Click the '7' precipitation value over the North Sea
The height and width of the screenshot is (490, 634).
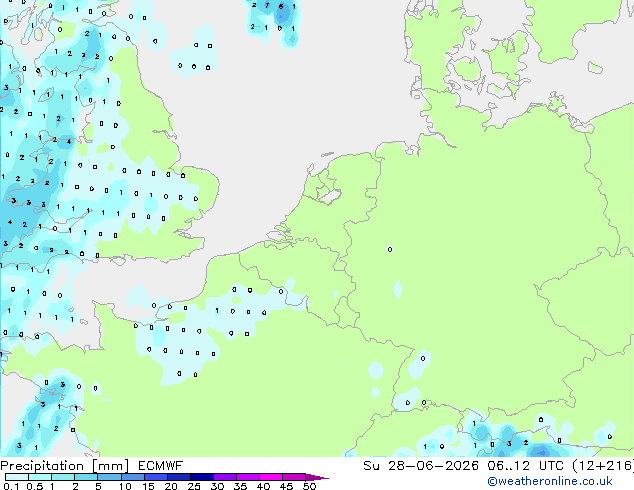click(x=267, y=6)
